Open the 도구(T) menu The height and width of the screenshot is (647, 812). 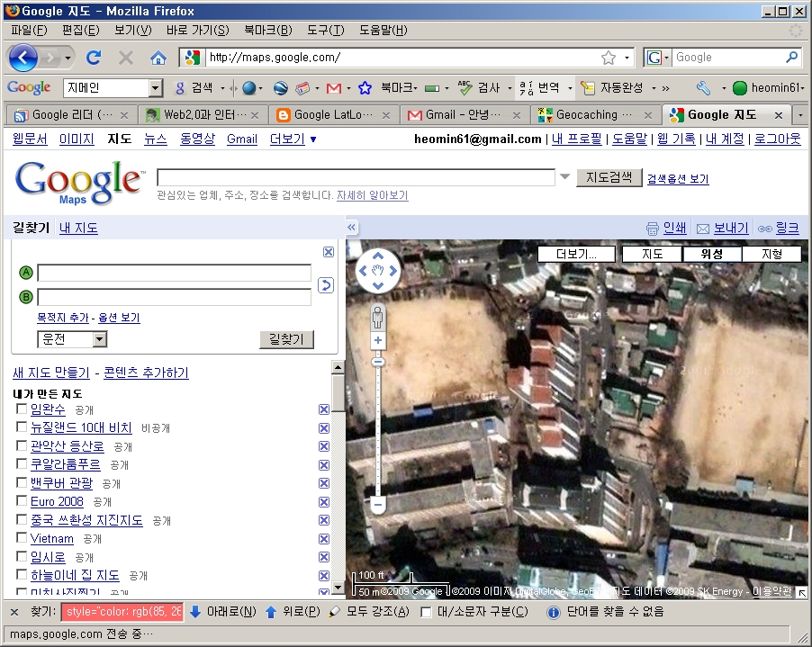(x=325, y=30)
